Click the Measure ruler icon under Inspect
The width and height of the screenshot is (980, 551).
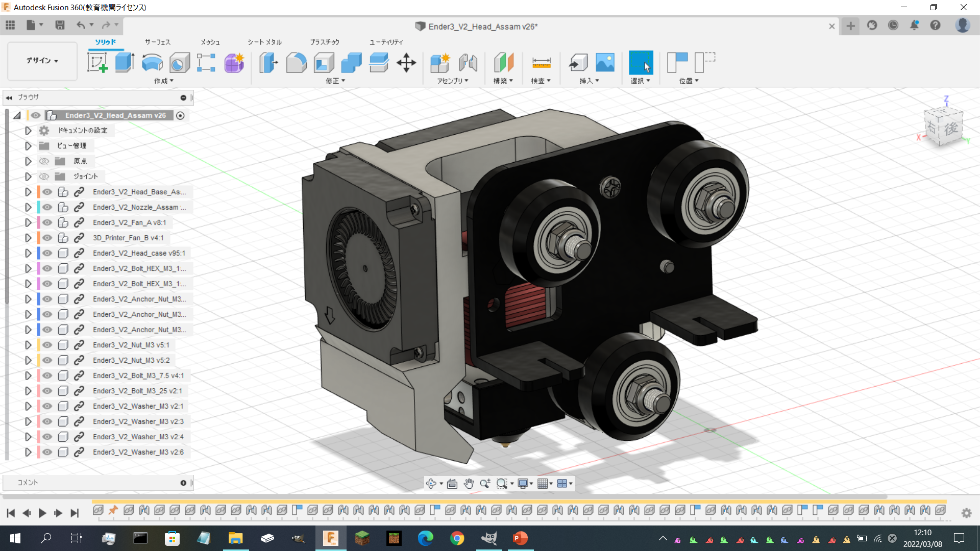[541, 63]
